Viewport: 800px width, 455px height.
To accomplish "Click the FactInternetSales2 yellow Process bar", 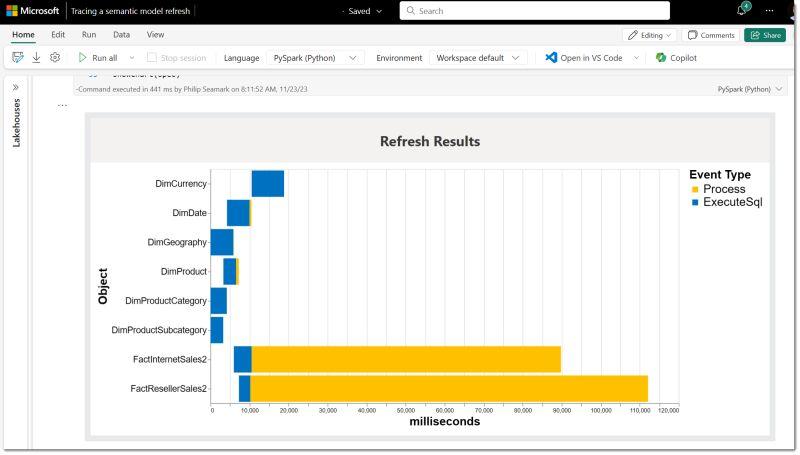I will point(408,361).
